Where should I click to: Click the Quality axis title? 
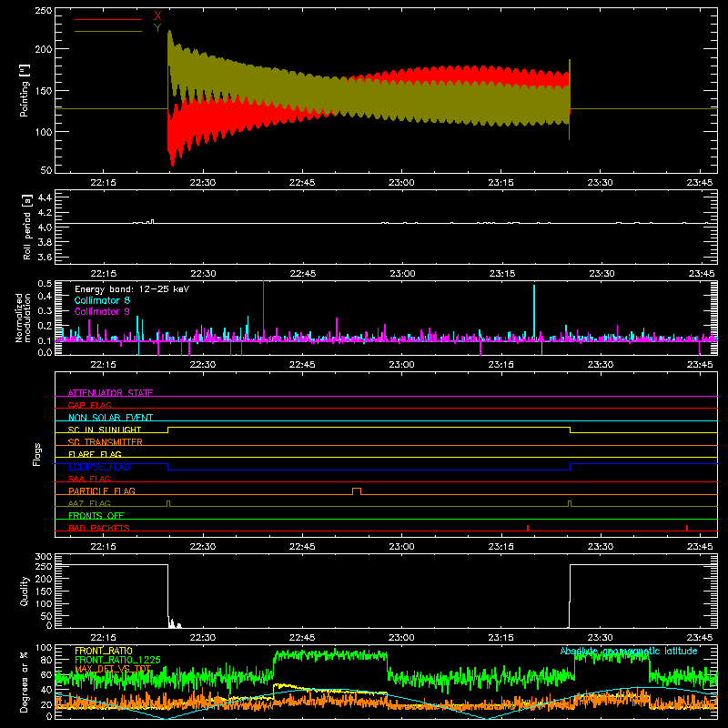(25, 591)
